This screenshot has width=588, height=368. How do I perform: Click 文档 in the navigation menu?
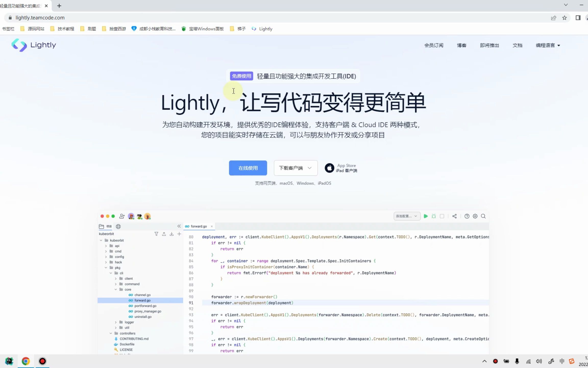(518, 45)
